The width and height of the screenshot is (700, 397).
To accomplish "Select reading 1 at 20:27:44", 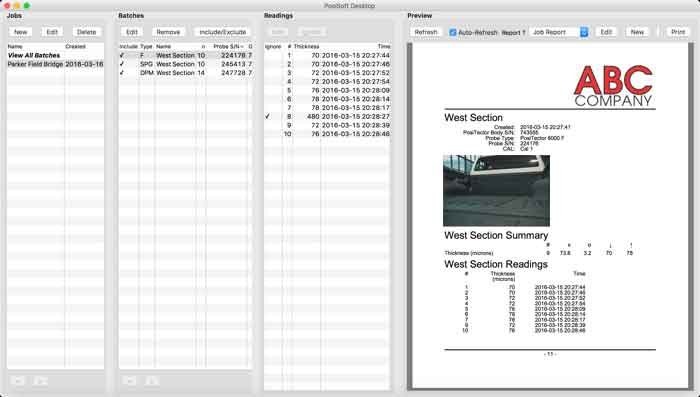I will (327, 55).
